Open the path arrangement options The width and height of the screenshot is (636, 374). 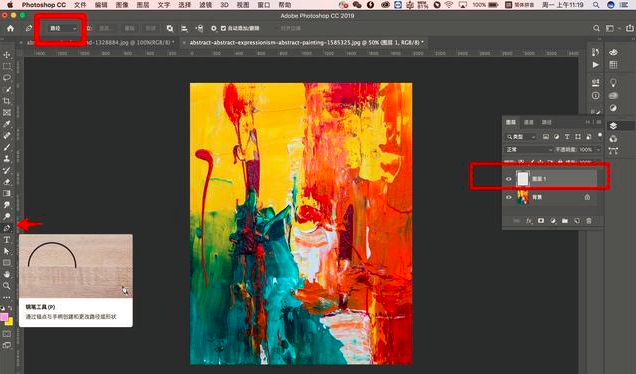tap(199, 28)
